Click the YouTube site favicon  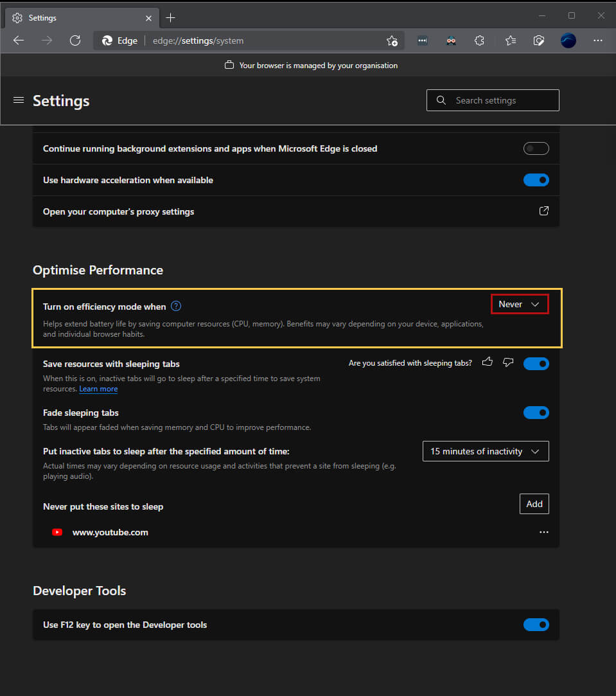pyautogui.click(x=57, y=531)
